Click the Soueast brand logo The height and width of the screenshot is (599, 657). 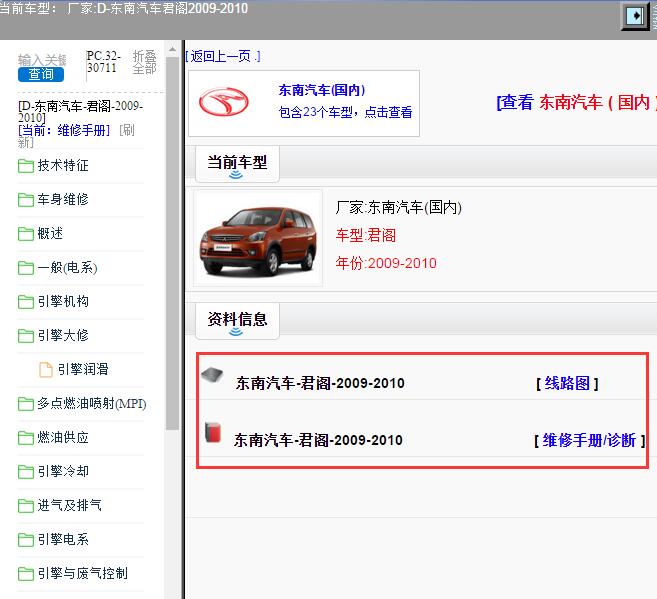(x=223, y=102)
